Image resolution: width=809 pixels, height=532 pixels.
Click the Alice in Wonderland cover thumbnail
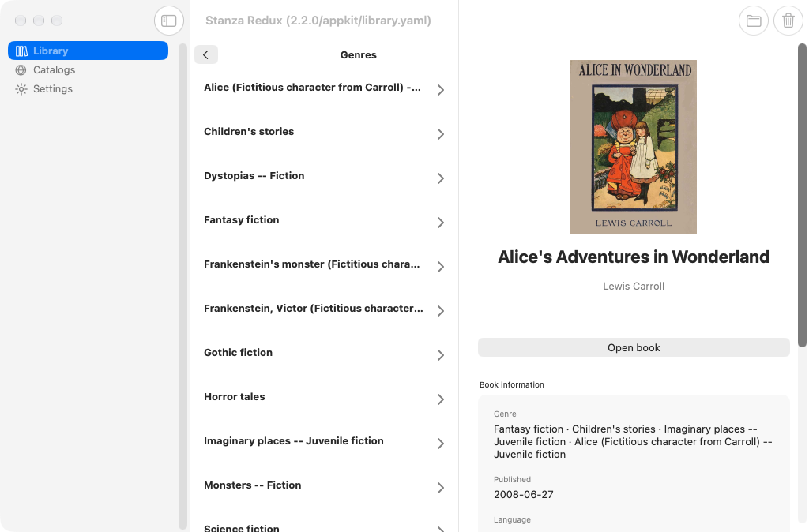[633, 147]
